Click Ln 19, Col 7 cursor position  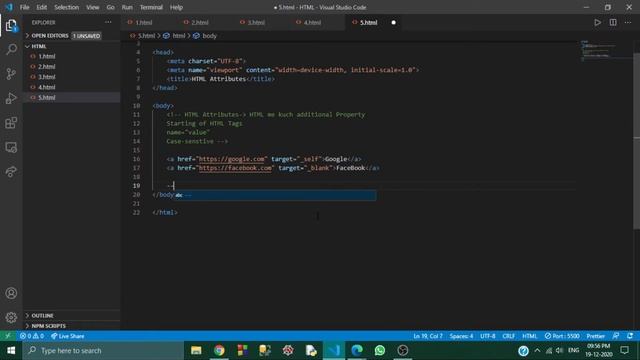428,336
